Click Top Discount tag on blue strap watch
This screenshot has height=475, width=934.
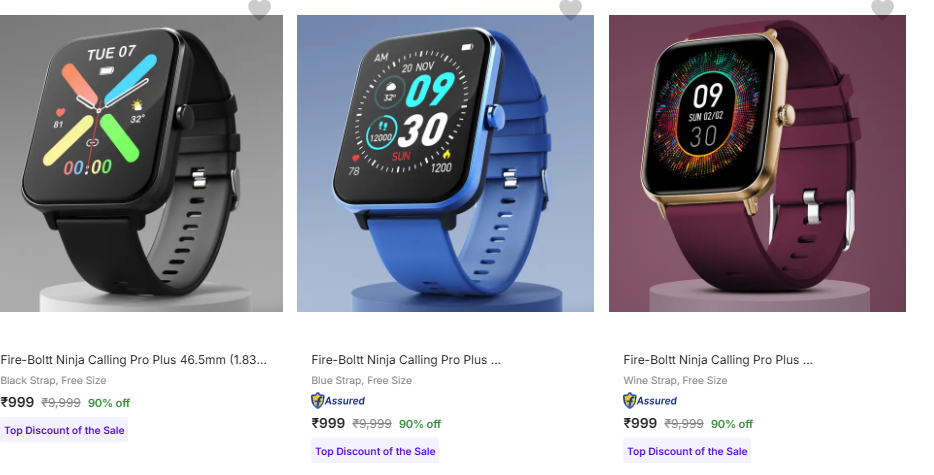coord(375,451)
